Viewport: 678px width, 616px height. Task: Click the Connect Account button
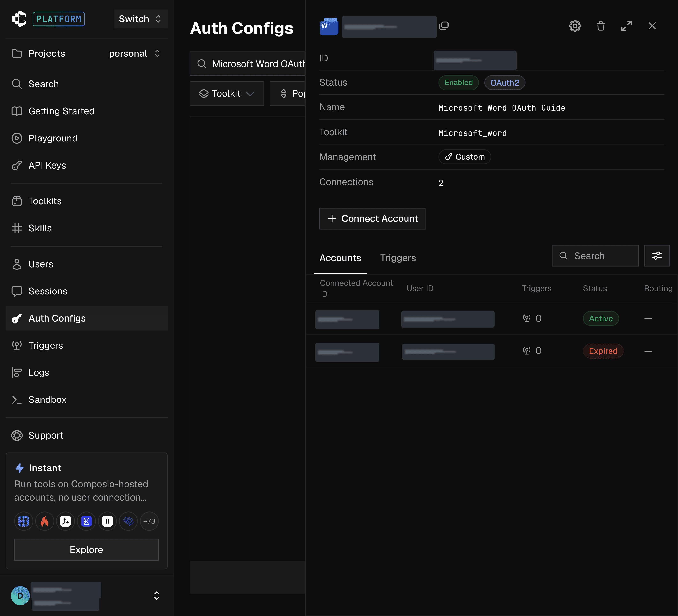(x=372, y=218)
